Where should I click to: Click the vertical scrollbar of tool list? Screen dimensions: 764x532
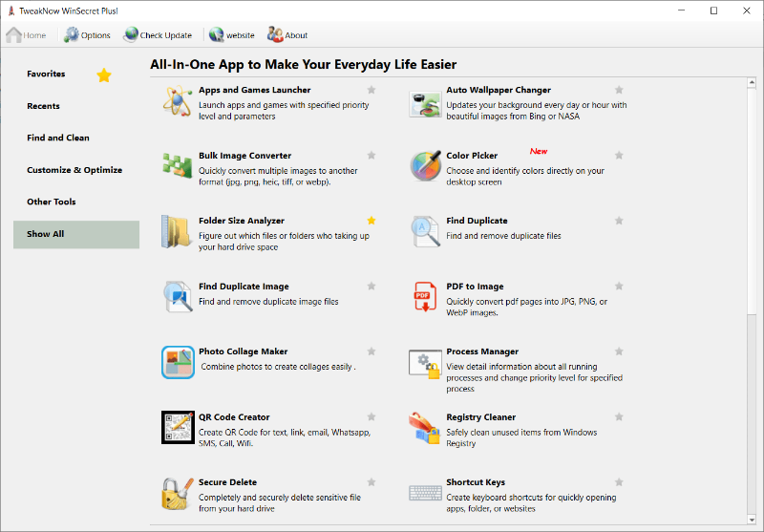click(752, 287)
